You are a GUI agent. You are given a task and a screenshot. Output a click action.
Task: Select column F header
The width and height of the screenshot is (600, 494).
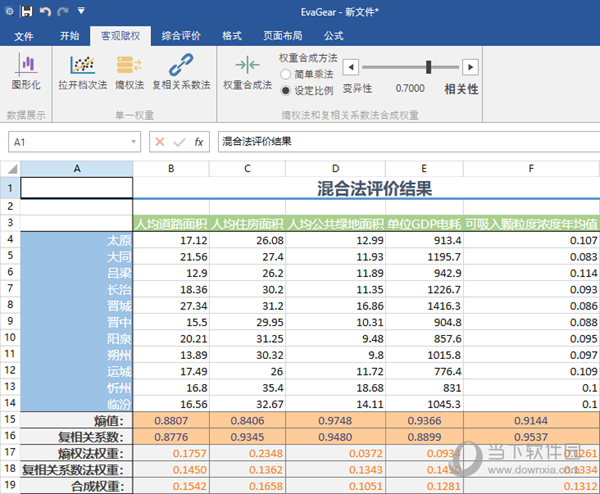[531, 169]
